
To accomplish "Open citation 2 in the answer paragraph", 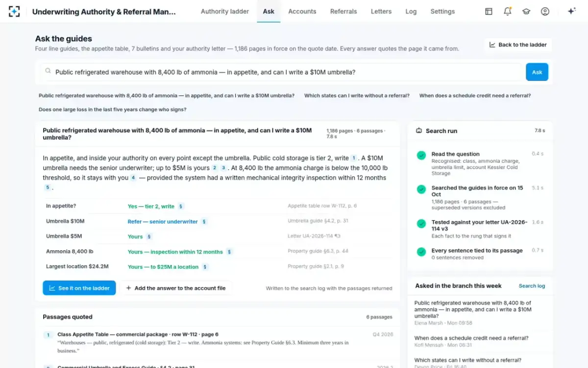I will [214, 168].
